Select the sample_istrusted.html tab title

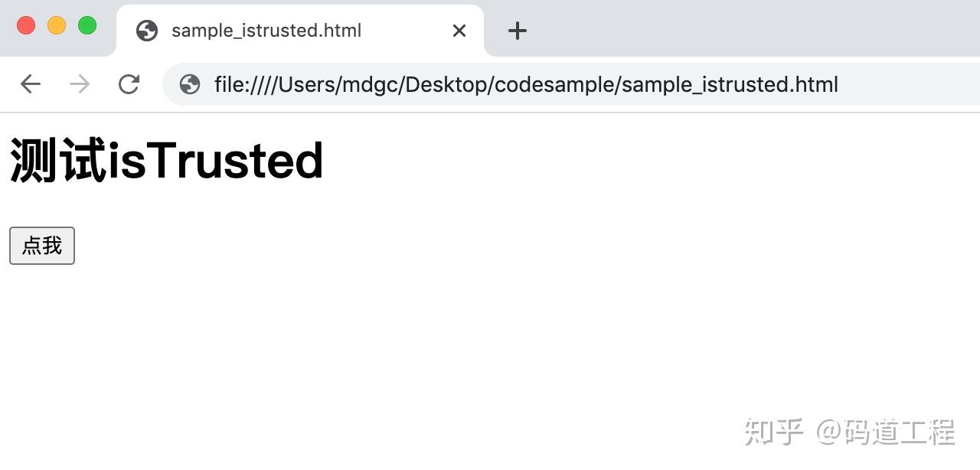266,31
